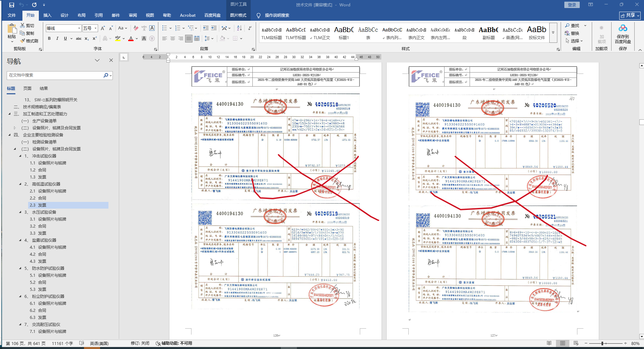Save document to Baidu Netdisk (保存到百度网盘)

tap(623, 34)
